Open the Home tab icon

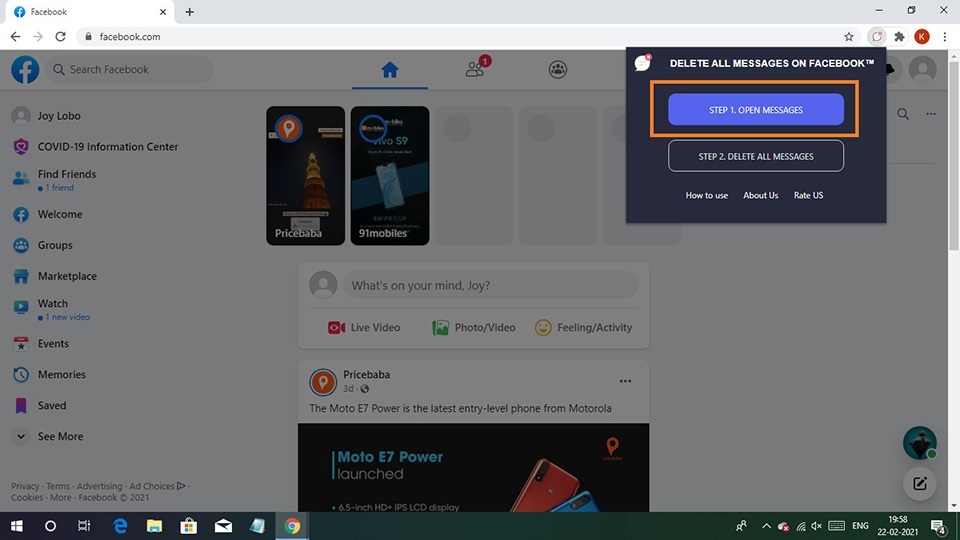[389, 70]
